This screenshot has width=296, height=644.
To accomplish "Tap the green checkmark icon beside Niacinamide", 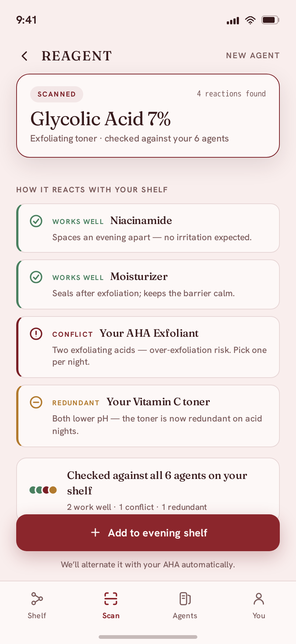I will (36, 221).
